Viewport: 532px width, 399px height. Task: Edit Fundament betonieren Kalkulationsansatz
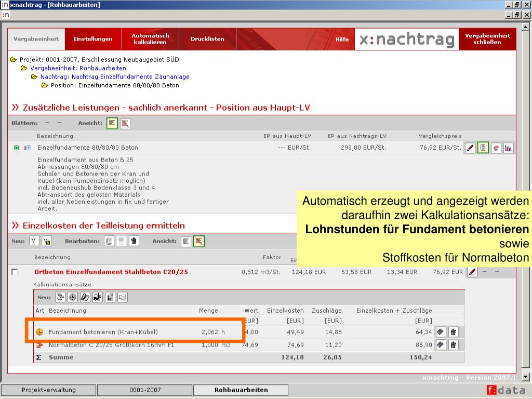tap(441, 332)
